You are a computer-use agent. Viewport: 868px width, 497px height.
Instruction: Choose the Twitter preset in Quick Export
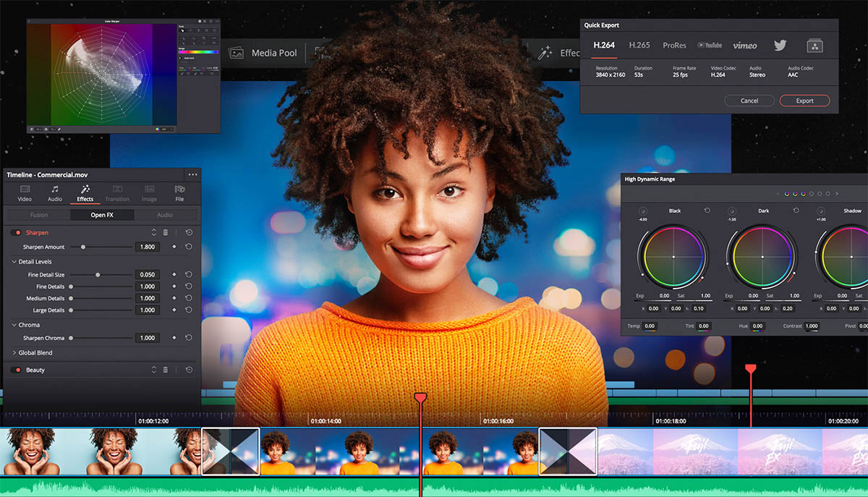(x=780, y=45)
